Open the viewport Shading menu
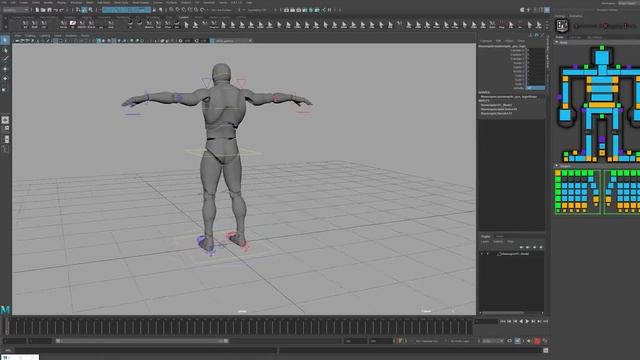Screen dimensions: 640x360 31,36
